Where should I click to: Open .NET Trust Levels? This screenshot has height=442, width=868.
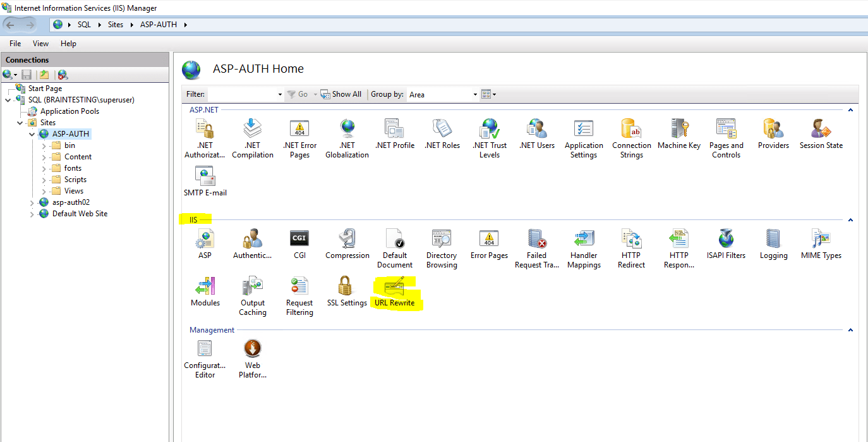[x=490, y=138]
